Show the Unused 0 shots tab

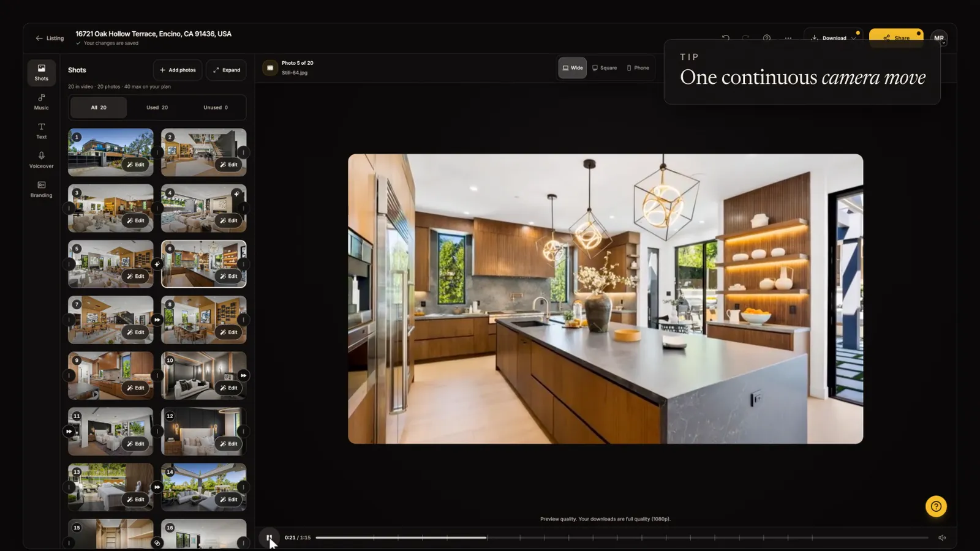click(x=216, y=107)
